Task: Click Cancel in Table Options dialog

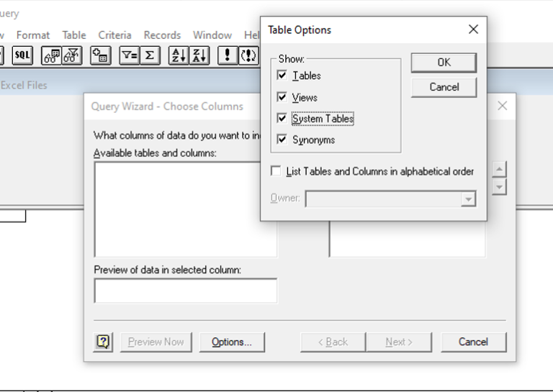Action: point(444,87)
